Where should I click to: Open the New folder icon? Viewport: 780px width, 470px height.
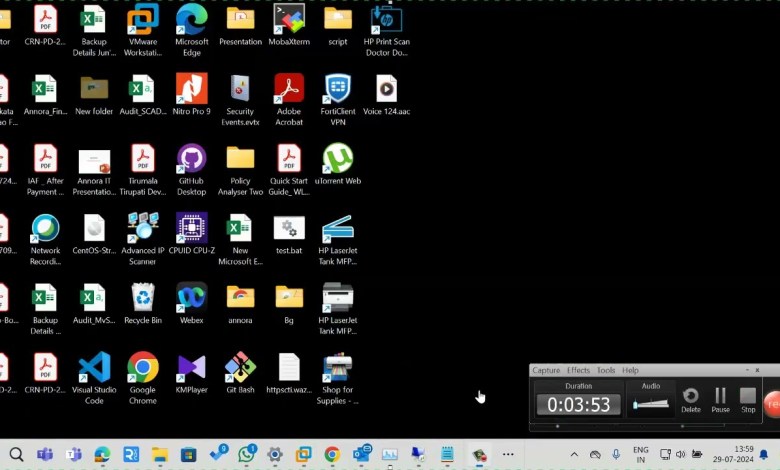94,94
